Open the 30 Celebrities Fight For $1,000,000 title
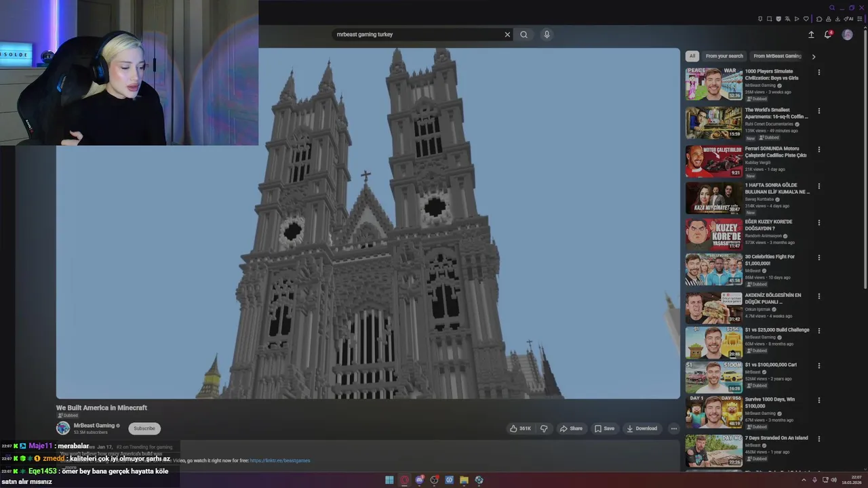 click(770, 260)
